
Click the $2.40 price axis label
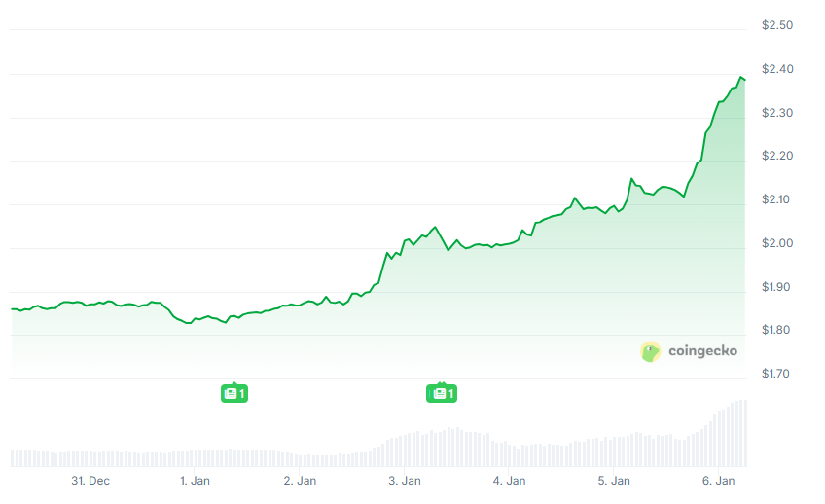coord(777,69)
